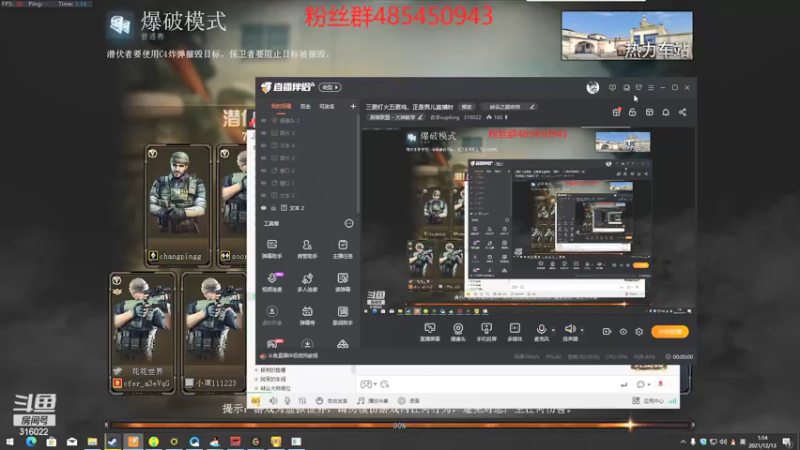Click the share icon near the bell

coord(682,112)
